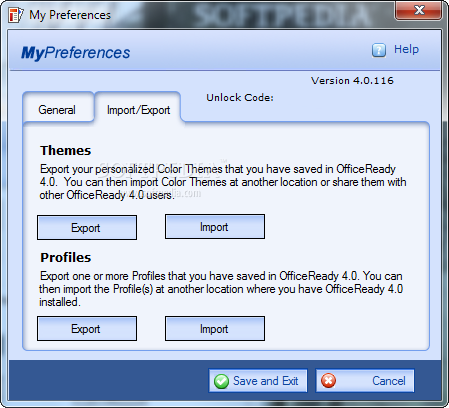Import Color Themes with the Themes Import button
The width and height of the screenshot is (449, 408).
[215, 227]
